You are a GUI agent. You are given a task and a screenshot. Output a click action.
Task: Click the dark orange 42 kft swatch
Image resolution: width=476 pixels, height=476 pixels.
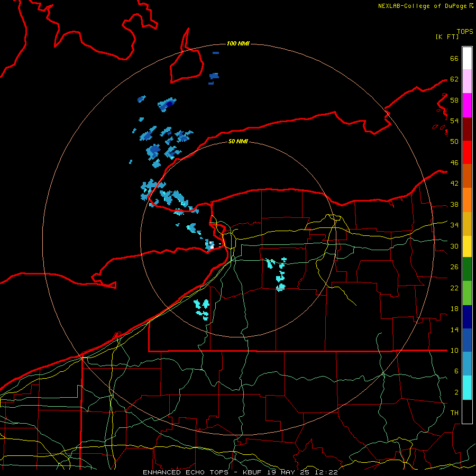coord(467,176)
